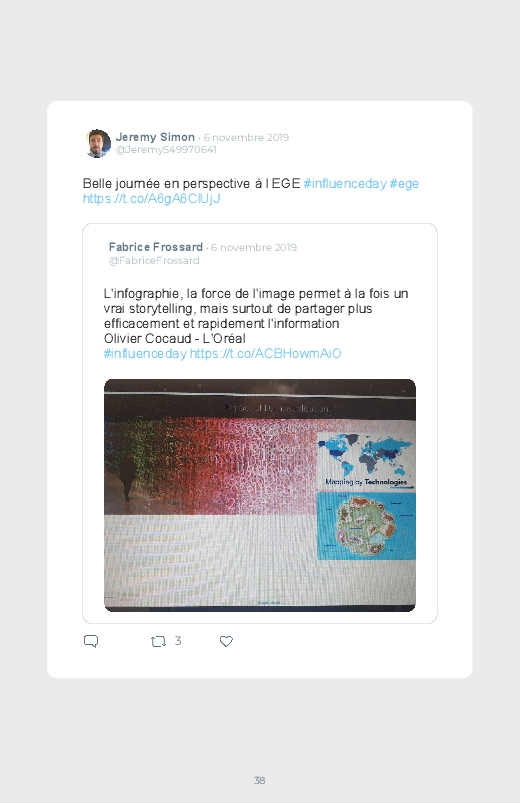
Task: Open the quoted tweet's presentation photo
Action: click(260, 495)
